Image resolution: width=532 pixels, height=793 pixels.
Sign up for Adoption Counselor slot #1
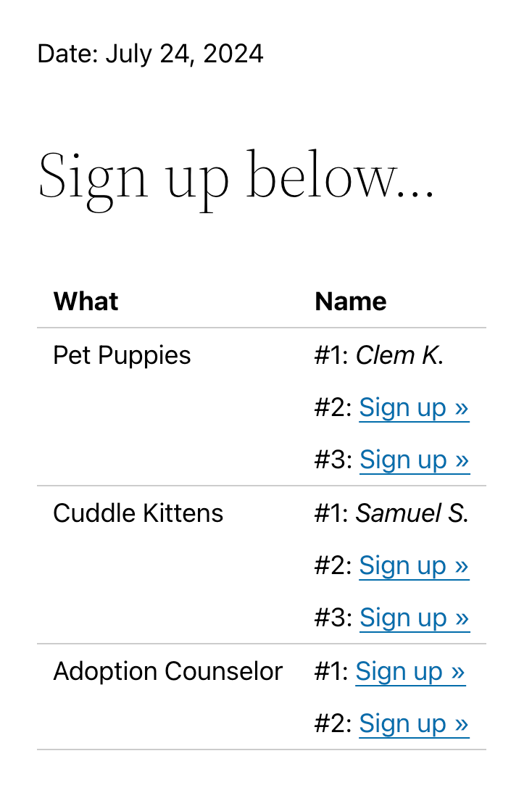pos(411,672)
